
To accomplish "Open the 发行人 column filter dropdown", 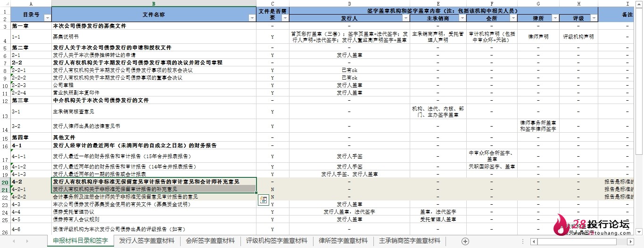I will coord(405,18).
